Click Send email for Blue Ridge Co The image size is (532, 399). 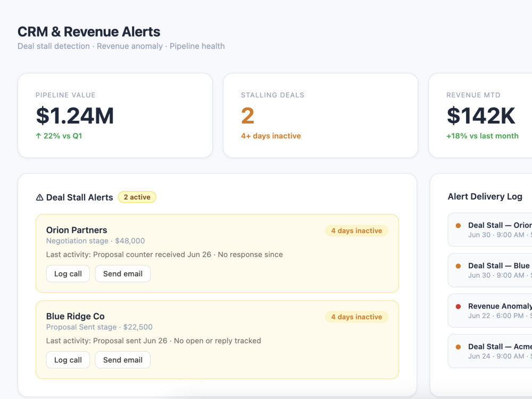tap(122, 360)
